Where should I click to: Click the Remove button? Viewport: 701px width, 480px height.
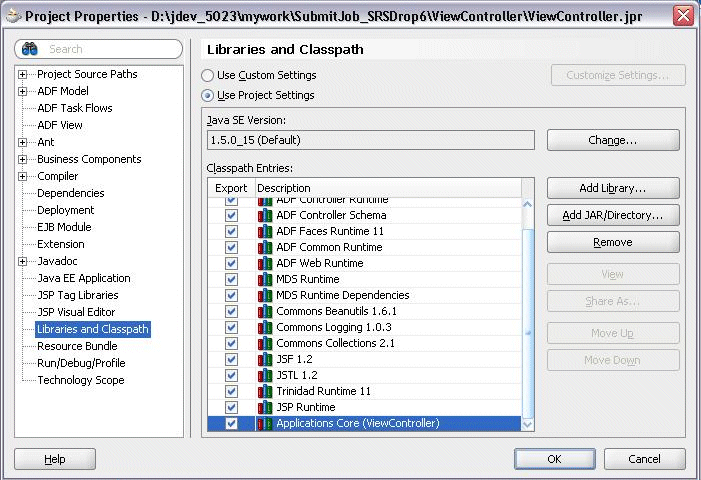613,242
